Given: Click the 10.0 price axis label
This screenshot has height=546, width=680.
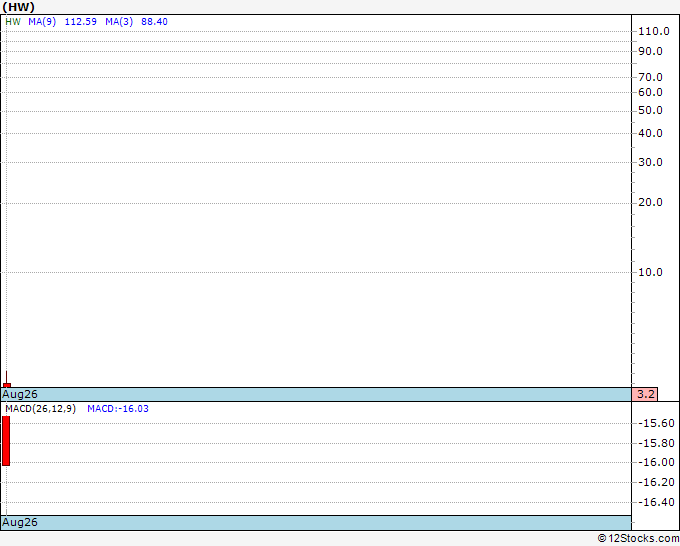Looking at the screenshot, I should (651, 272).
